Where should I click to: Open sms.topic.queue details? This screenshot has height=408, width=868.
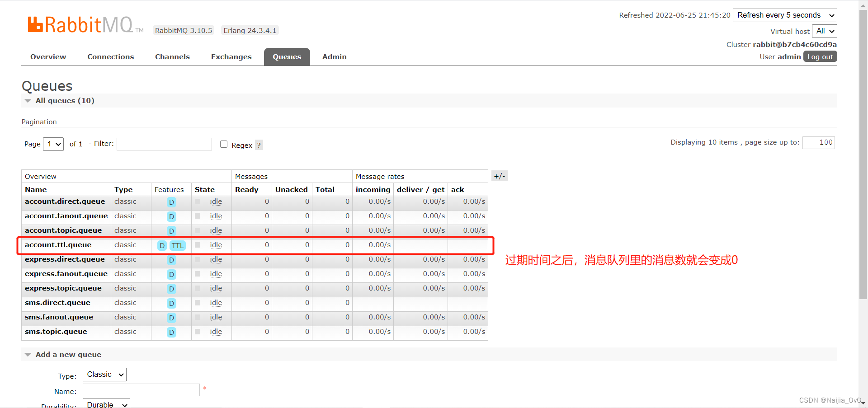click(56, 332)
